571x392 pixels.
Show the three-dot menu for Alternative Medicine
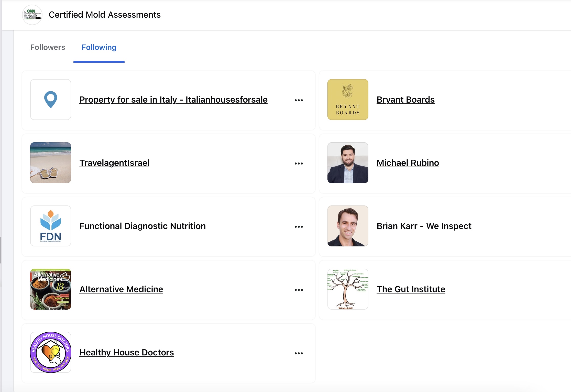[299, 290]
